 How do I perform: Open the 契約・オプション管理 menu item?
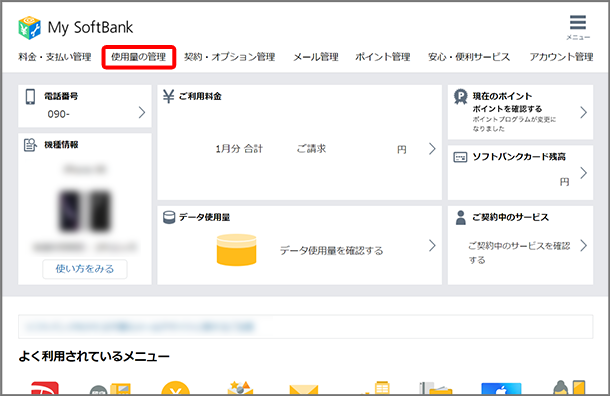[x=230, y=57]
